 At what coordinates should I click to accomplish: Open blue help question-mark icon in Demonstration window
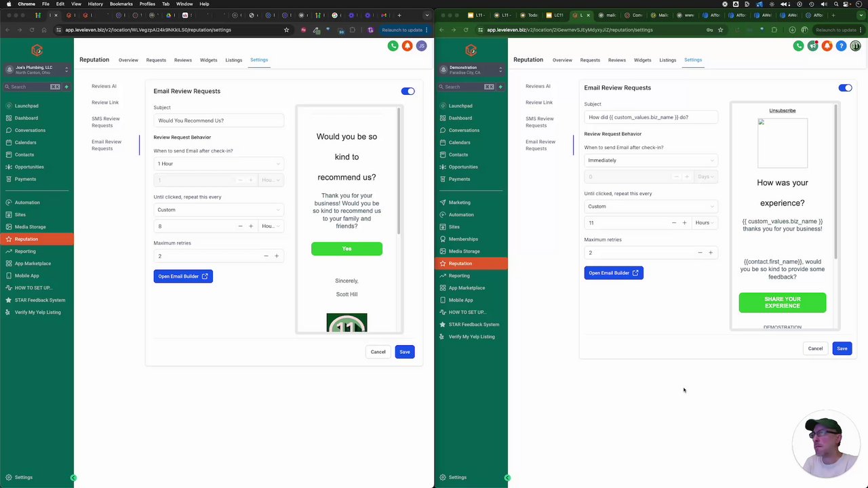[842, 46]
